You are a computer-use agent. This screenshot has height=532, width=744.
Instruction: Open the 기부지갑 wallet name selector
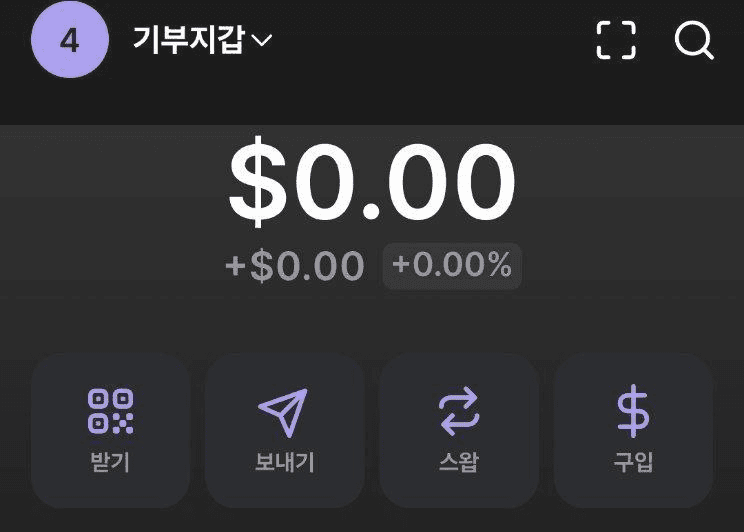click(202, 39)
